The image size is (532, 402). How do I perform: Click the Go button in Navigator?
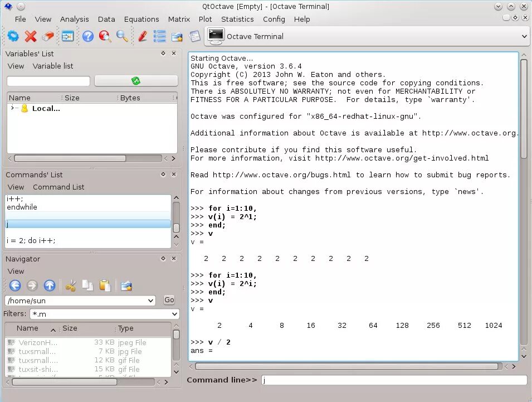pos(169,300)
